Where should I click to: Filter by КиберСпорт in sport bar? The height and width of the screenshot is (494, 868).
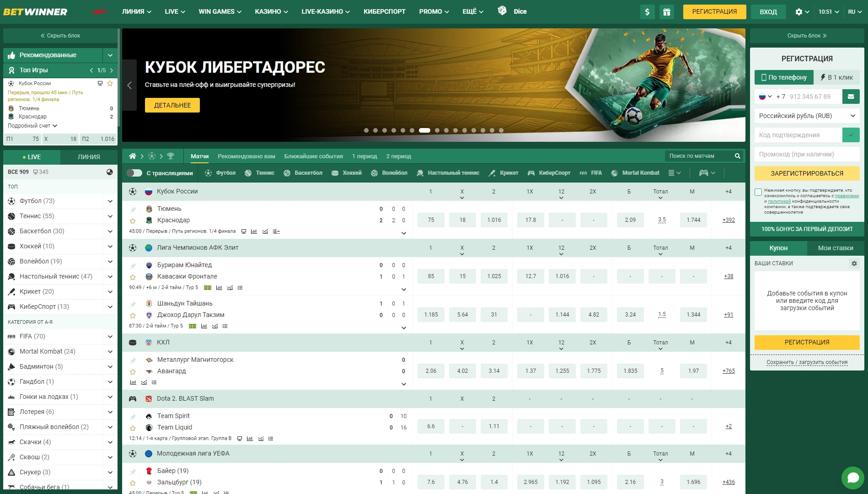coord(549,173)
